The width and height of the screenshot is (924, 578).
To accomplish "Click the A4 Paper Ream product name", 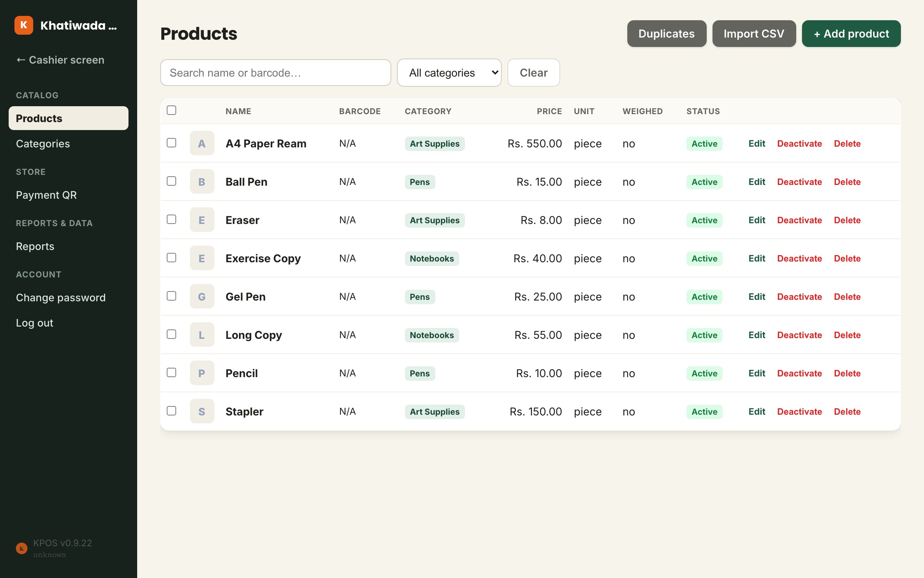I will (266, 144).
